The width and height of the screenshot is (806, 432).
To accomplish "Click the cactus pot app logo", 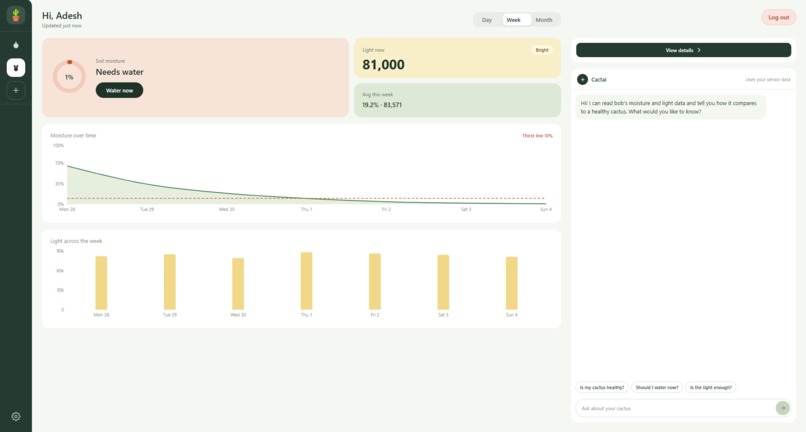I will 16,15.
